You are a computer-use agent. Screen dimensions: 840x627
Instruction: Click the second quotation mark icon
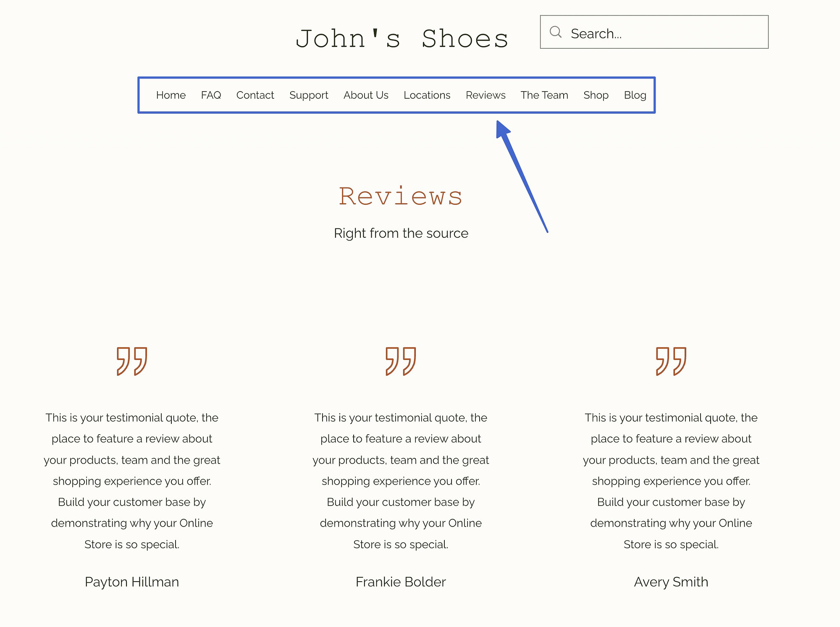point(401,361)
